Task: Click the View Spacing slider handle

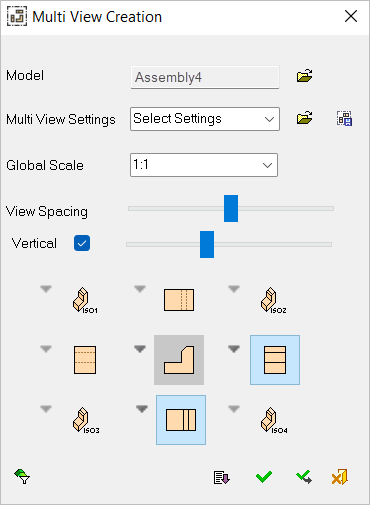Action: [231, 209]
